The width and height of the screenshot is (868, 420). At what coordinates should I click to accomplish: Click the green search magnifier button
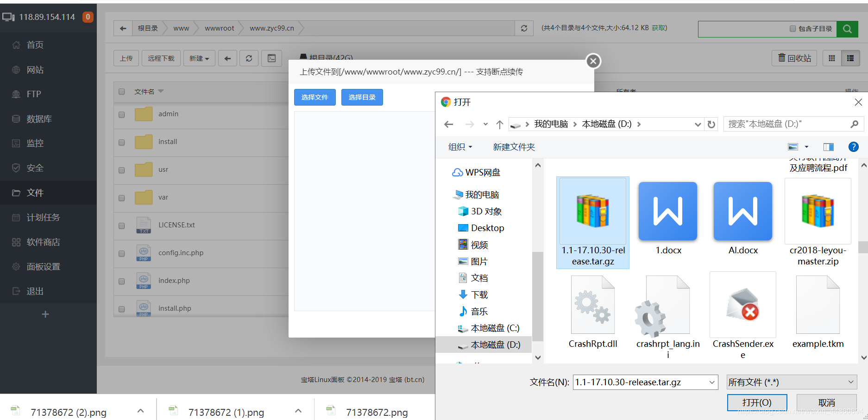pos(847,29)
